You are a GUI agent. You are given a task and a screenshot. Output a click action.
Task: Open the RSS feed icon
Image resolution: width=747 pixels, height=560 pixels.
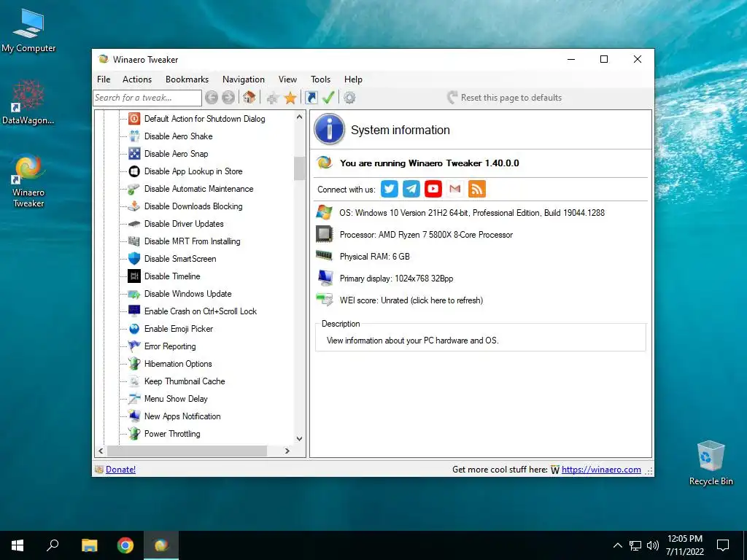(x=477, y=189)
